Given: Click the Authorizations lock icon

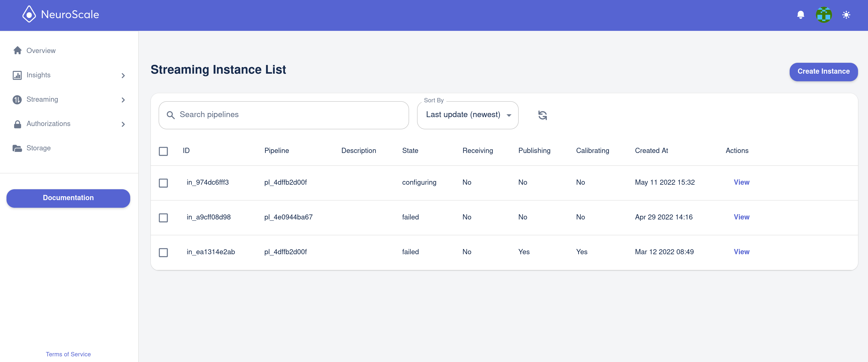Looking at the screenshot, I should pos(17,124).
